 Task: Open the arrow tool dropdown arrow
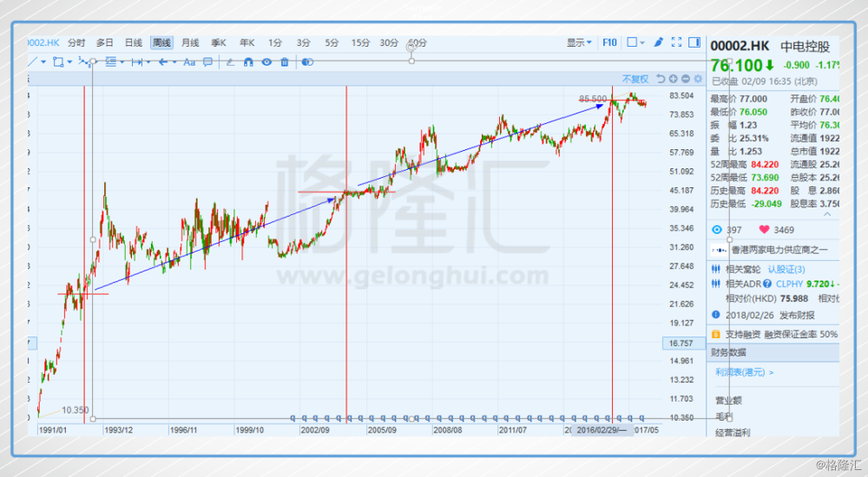click(x=174, y=62)
